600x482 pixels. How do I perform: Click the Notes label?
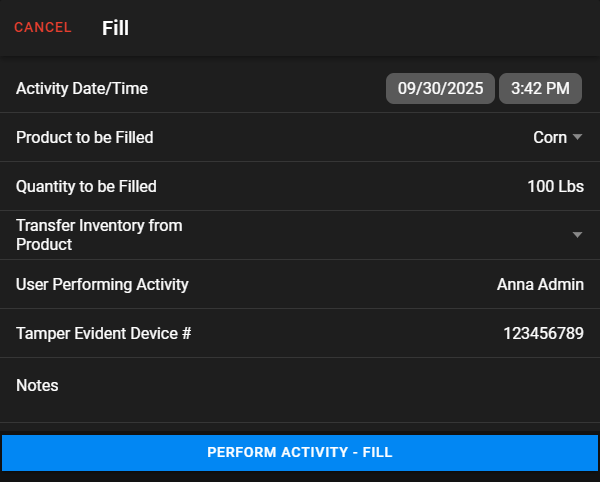click(37, 385)
